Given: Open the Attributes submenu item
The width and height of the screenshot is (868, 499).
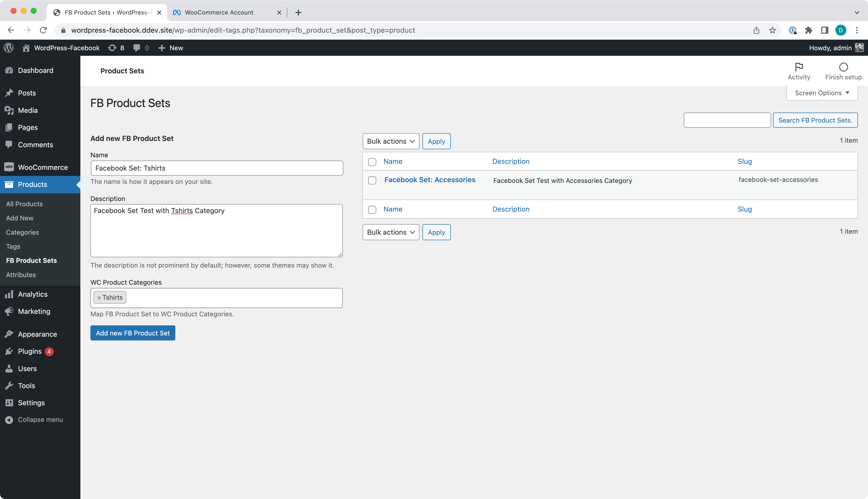Looking at the screenshot, I should (21, 275).
